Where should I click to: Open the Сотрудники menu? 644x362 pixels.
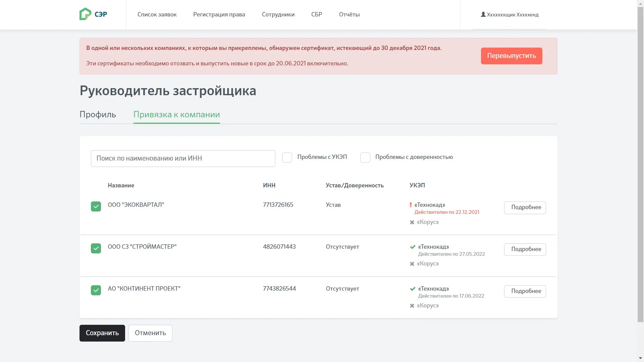278,14
